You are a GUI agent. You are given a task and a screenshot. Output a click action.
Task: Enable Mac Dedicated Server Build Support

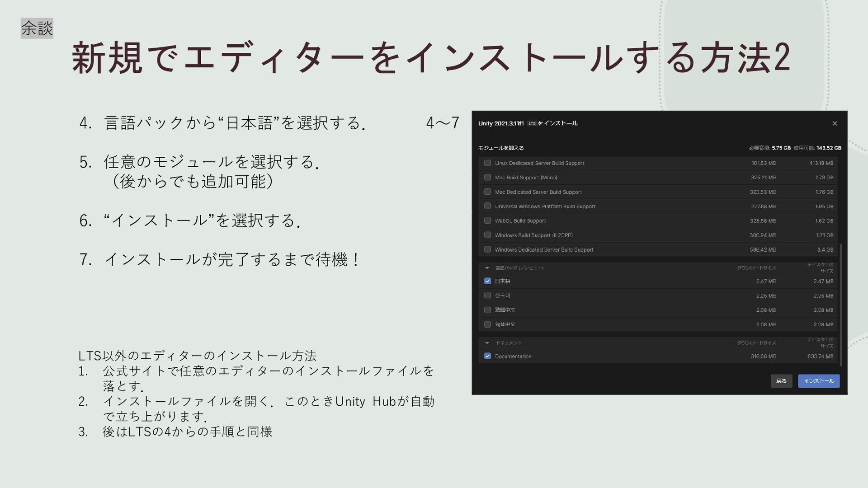(487, 192)
